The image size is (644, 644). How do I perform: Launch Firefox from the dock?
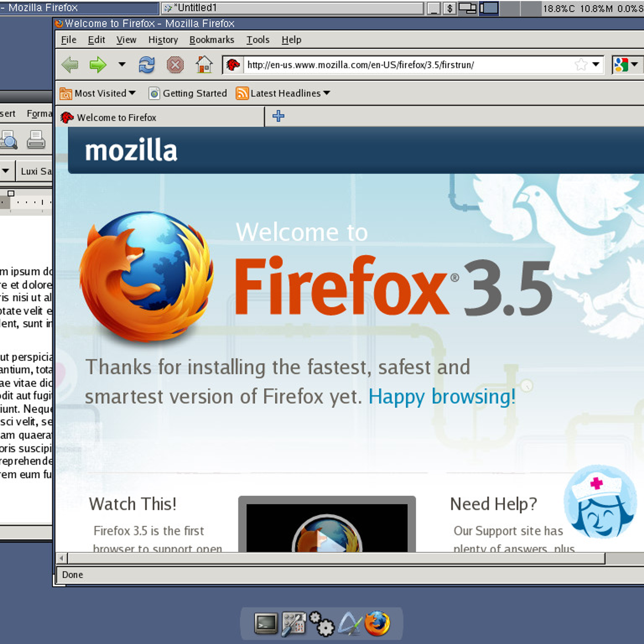click(377, 623)
